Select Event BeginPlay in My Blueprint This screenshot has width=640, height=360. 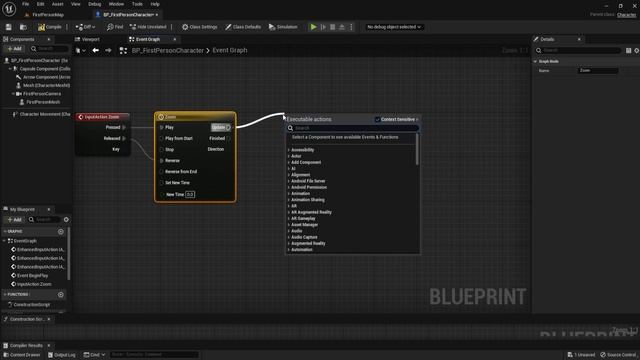click(32, 276)
